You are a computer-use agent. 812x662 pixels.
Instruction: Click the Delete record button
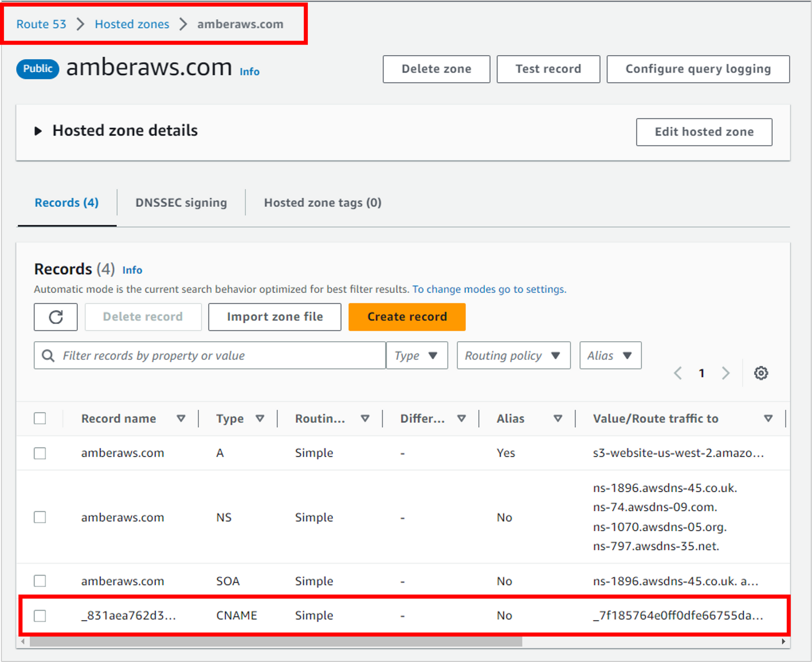143,317
